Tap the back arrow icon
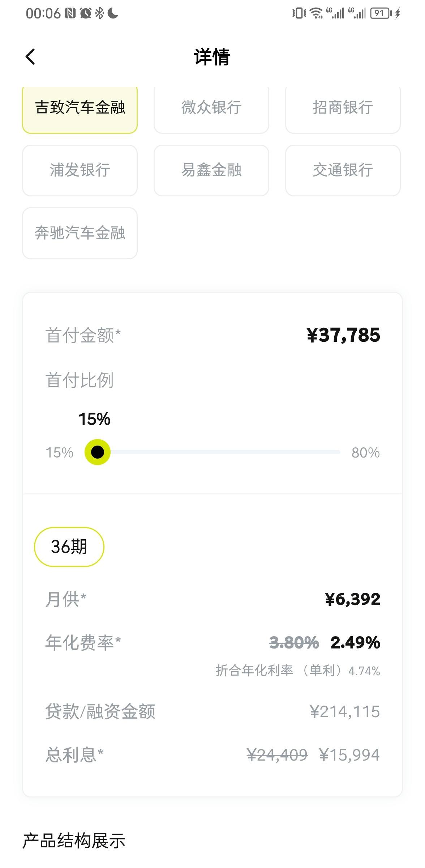This screenshot has height=868, width=425. pyautogui.click(x=30, y=57)
